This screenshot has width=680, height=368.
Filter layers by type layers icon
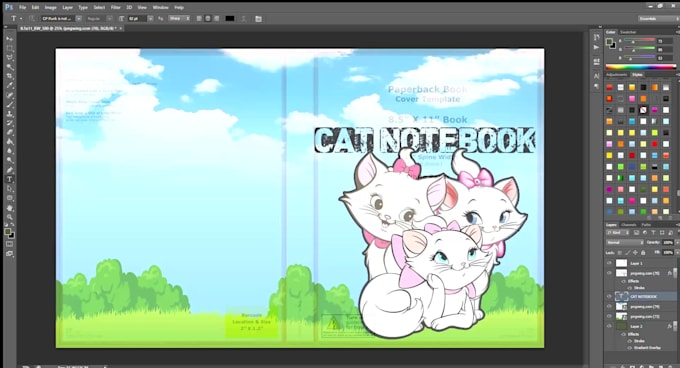653,233
